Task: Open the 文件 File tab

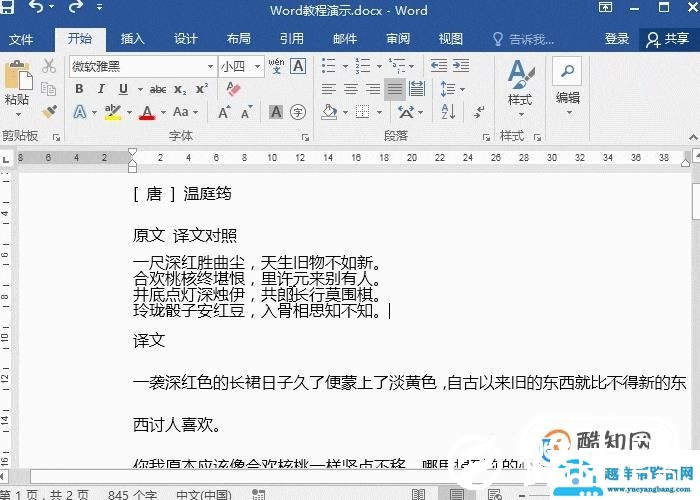Action: 21,39
